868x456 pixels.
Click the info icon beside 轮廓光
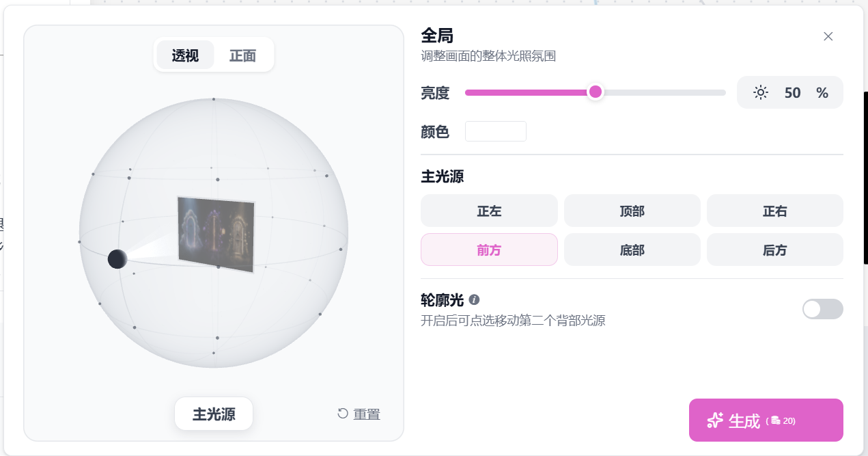(x=475, y=299)
